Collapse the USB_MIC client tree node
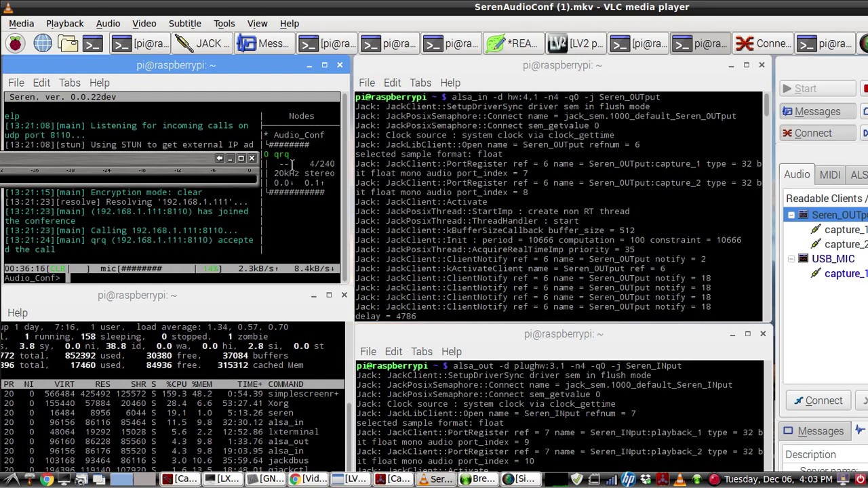The image size is (868, 488). [791, 259]
